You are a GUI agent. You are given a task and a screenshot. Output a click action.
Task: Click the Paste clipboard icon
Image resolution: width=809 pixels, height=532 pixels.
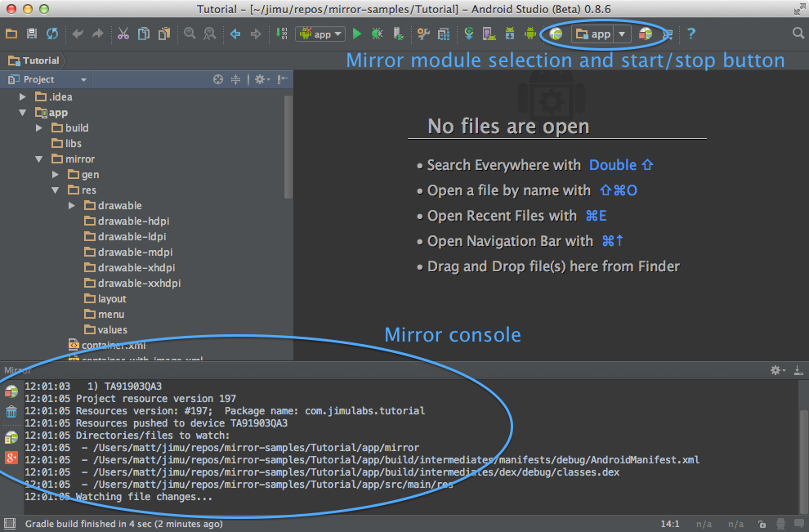click(164, 34)
